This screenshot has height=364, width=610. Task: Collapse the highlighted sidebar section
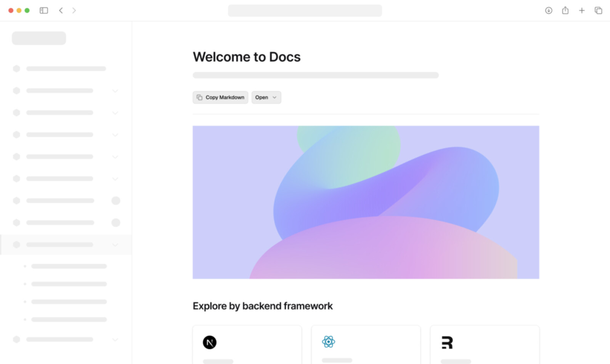click(x=115, y=244)
